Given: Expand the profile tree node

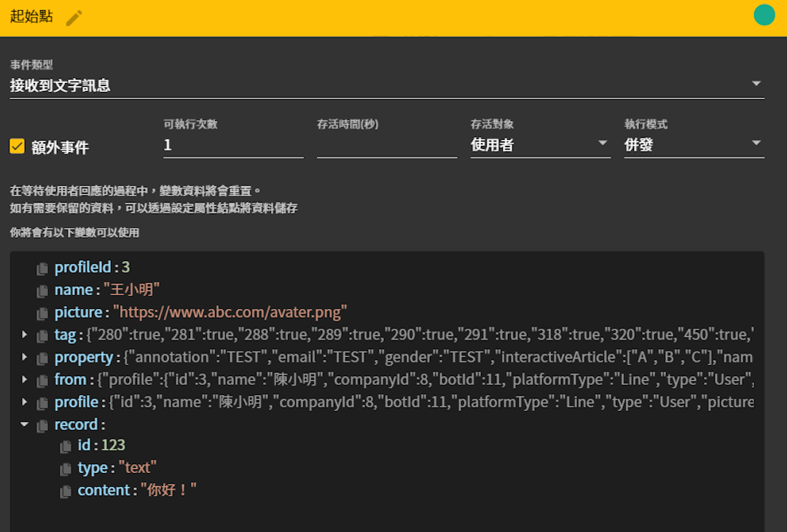Looking at the screenshot, I should click(24, 402).
